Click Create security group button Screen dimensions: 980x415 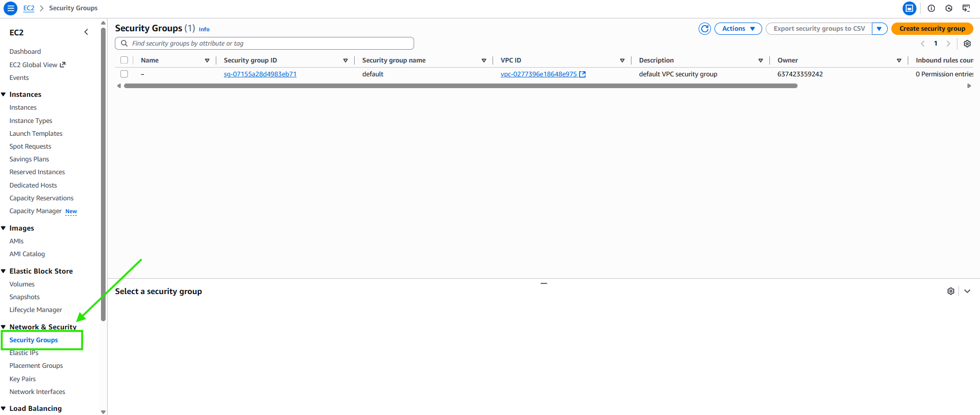(932, 29)
